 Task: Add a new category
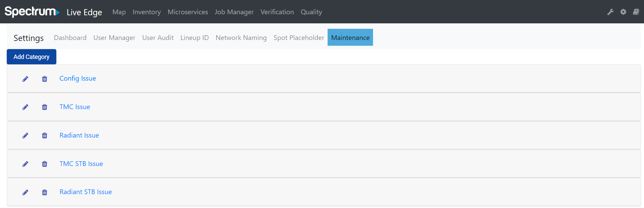32,57
